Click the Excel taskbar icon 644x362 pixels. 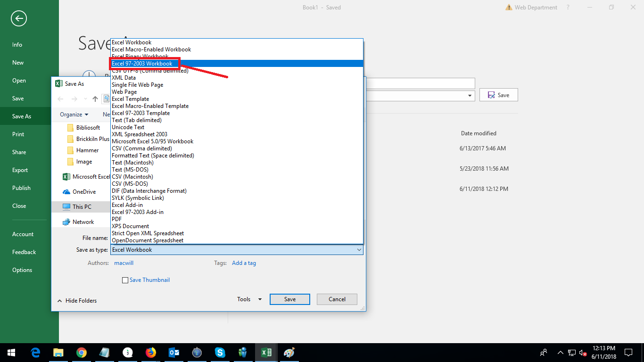[266, 352]
